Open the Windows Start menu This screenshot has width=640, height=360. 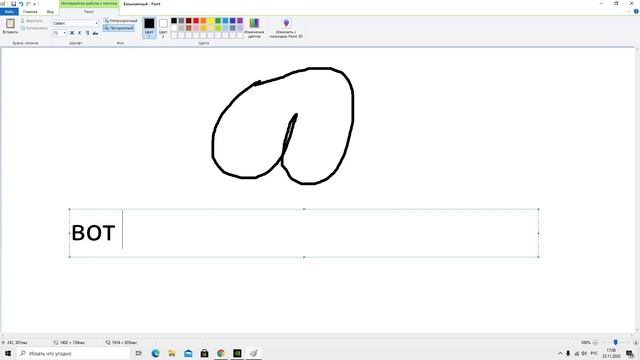(x=8, y=353)
